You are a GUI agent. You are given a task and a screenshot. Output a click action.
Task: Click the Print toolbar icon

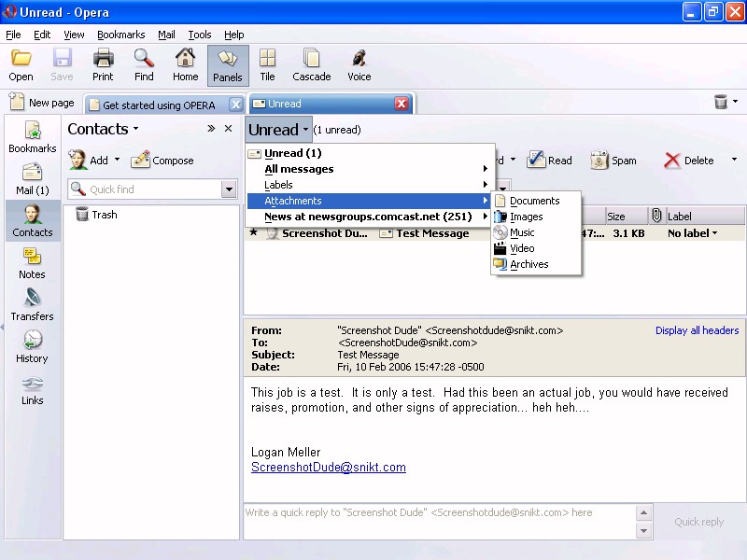coord(103,64)
